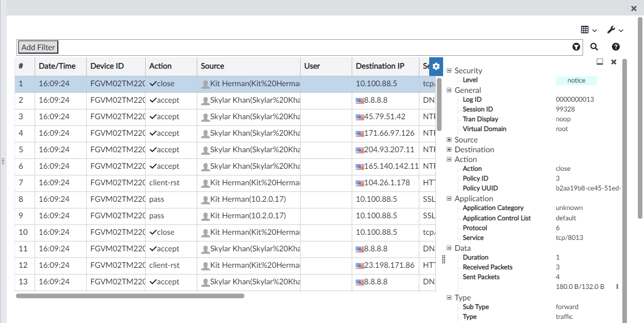Viewport: 644px width, 323px height.
Task: Click the wrench tools icon
Action: point(611,30)
